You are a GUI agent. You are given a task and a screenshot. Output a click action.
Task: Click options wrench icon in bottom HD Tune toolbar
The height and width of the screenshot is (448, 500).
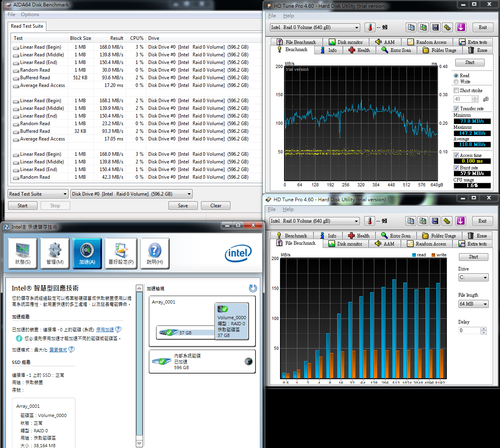(x=447, y=221)
